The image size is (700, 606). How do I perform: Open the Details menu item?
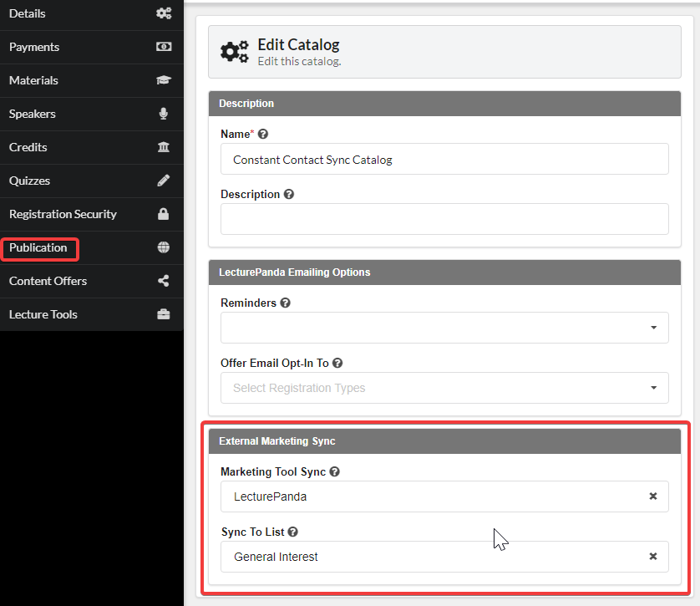point(92,14)
